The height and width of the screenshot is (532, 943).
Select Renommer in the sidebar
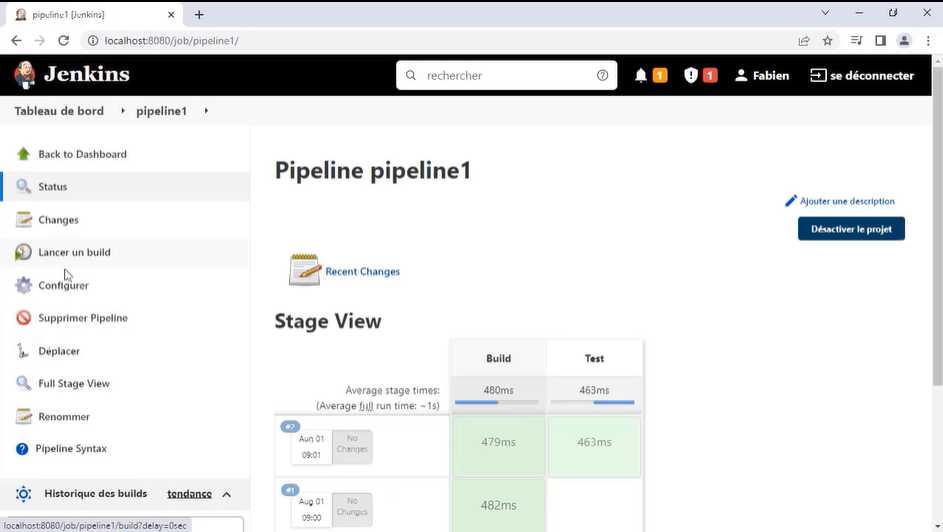(x=125, y=416)
